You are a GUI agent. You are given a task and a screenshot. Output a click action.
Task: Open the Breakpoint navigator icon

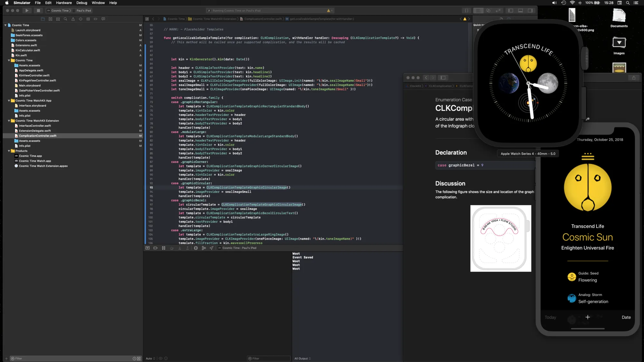[x=96, y=19]
